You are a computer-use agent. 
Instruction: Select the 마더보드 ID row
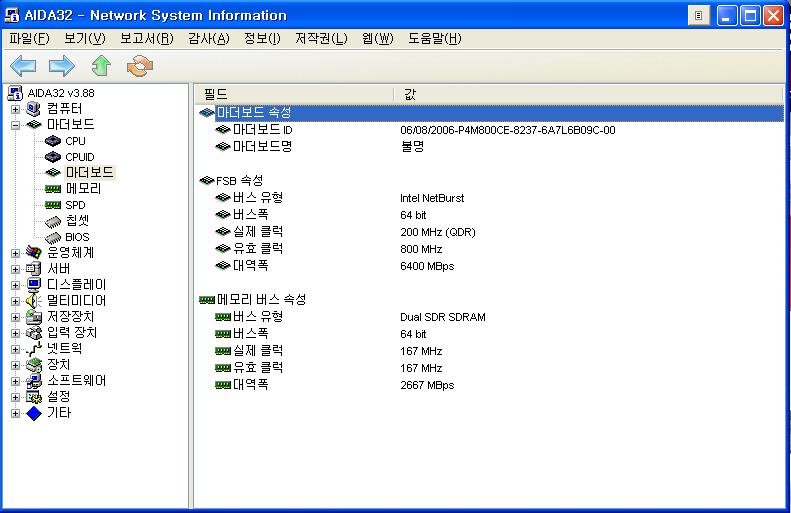262,130
